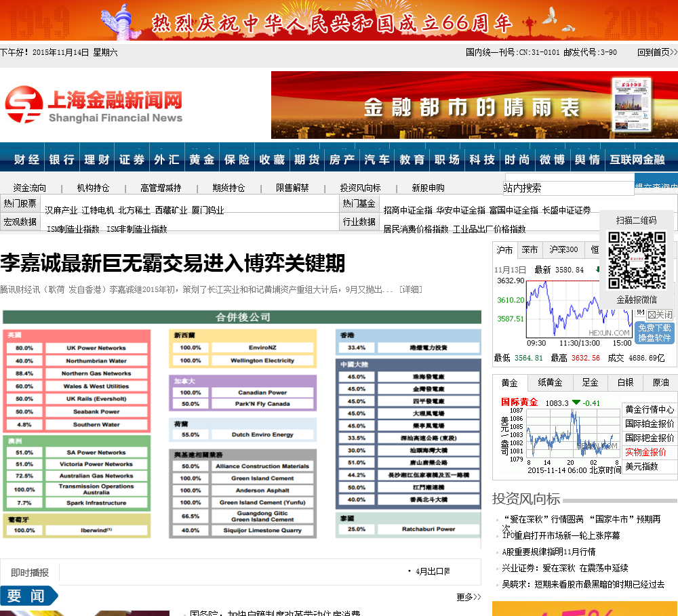
Task: Select the 深市 chart tab
Action: (x=530, y=250)
